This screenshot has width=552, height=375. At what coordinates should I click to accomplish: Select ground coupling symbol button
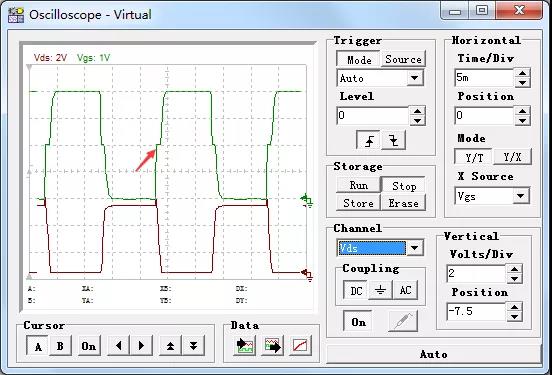tap(380, 290)
